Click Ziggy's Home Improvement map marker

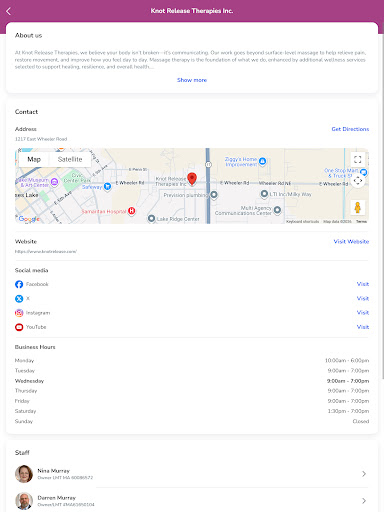click(263, 162)
